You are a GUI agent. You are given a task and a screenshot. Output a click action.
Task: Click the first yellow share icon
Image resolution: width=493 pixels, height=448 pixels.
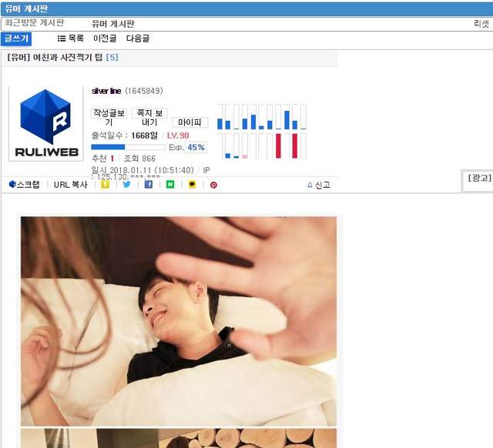point(106,185)
